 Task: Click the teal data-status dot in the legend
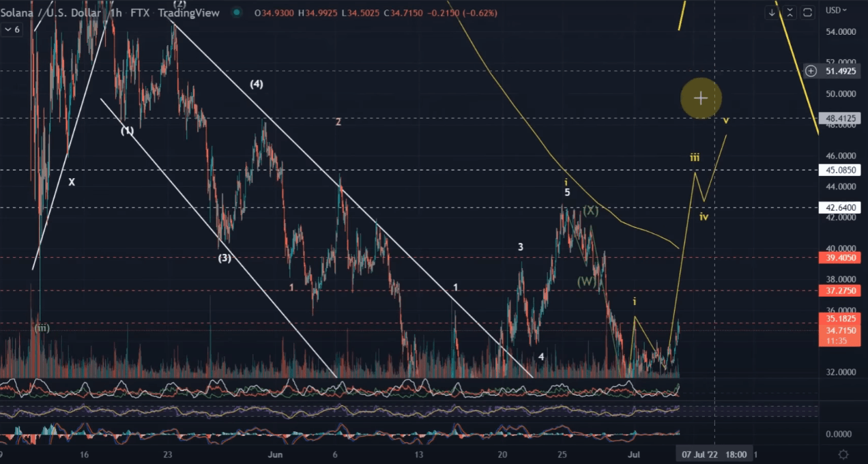(236, 12)
